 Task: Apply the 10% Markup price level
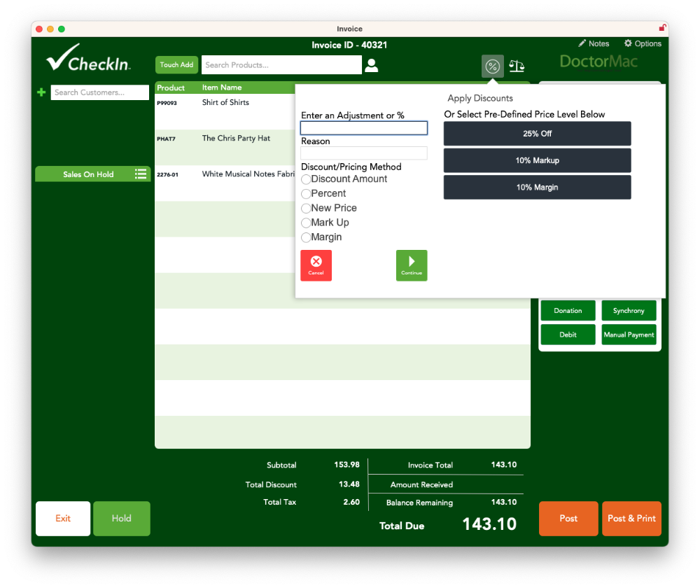point(537,160)
